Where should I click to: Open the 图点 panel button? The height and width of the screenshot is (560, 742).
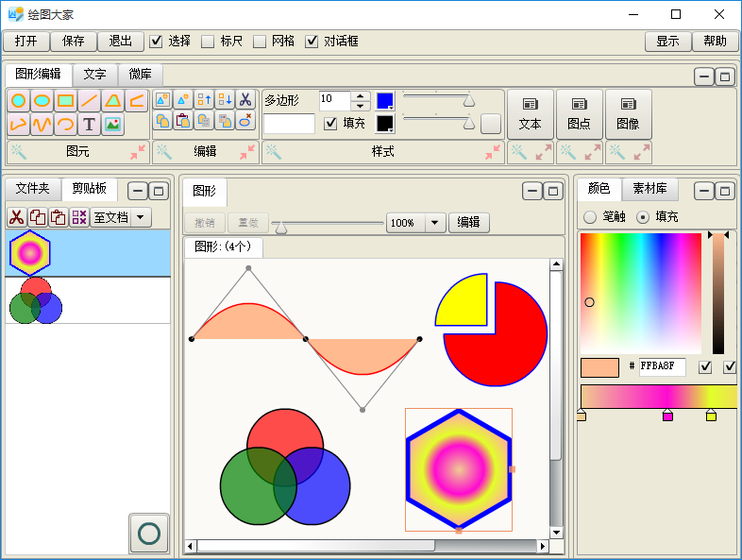580,114
